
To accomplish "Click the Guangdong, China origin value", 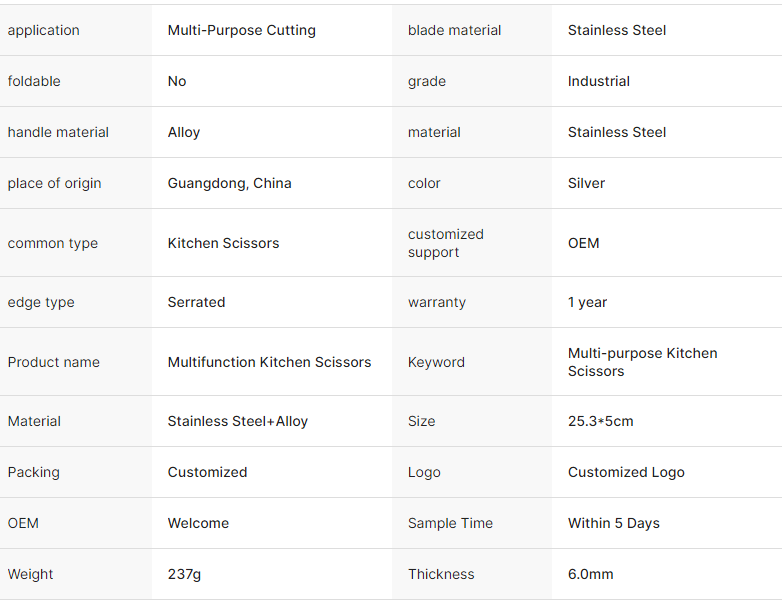I will [x=229, y=183].
